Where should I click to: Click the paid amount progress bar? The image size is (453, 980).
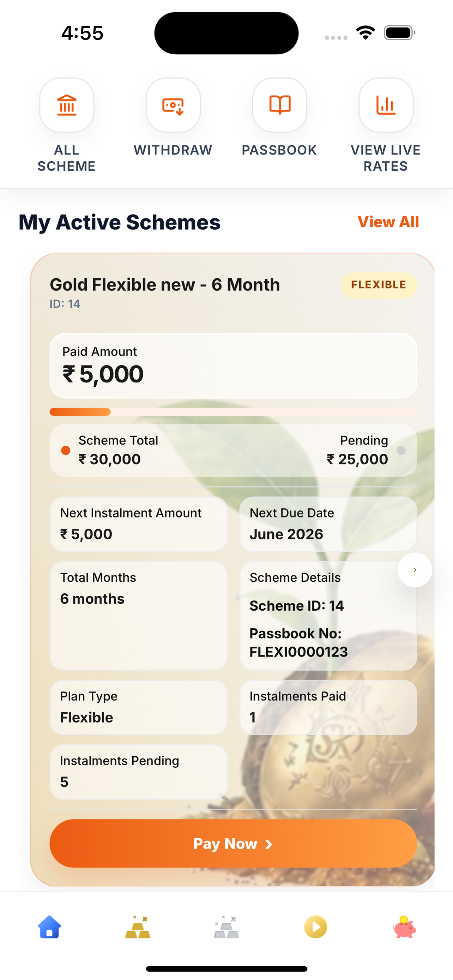pyautogui.click(x=233, y=412)
